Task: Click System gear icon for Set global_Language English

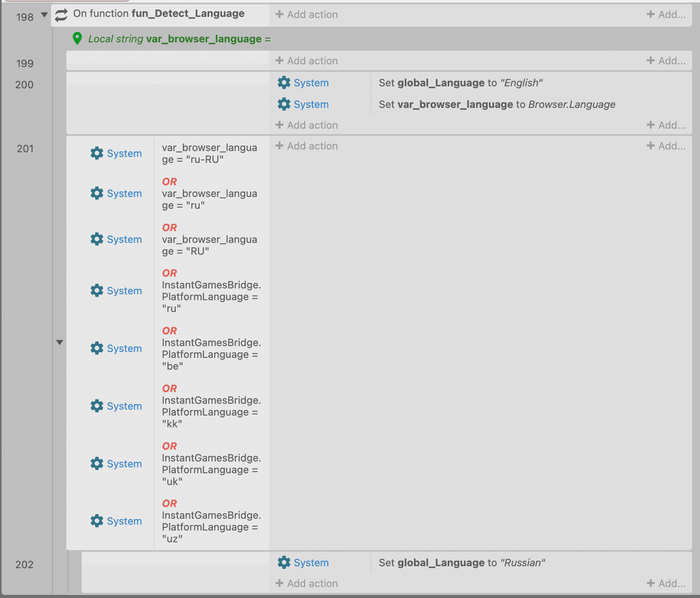Action: coord(284,83)
